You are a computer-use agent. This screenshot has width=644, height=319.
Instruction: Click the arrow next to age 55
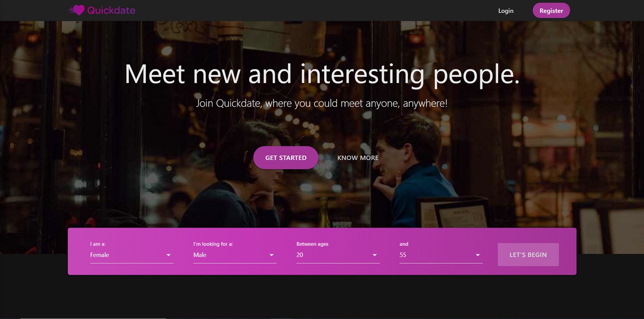tap(478, 255)
